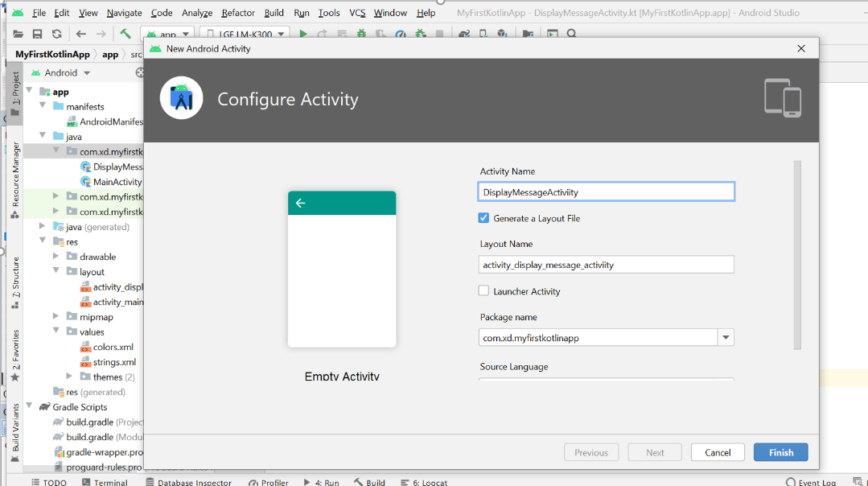Viewport: 868px width, 486px height.
Task: Close the New Android Activity dialog
Action: point(801,49)
